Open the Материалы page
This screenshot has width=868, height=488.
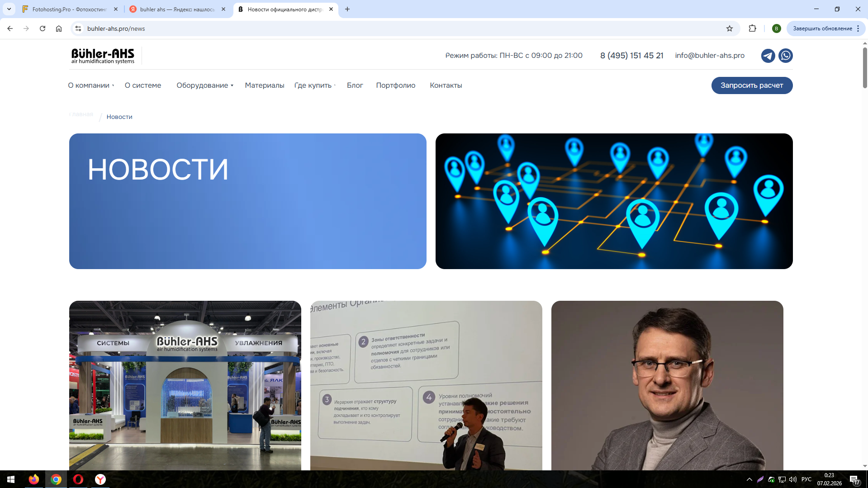tap(265, 85)
